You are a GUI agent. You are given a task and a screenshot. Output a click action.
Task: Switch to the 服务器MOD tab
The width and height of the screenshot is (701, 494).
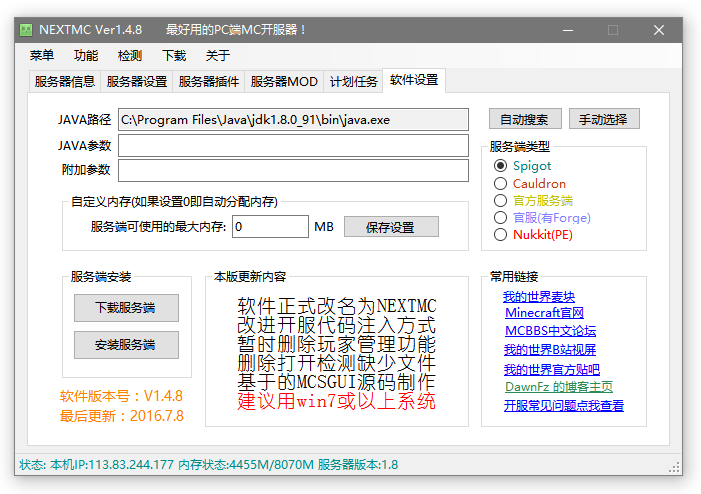(x=284, y=81)
